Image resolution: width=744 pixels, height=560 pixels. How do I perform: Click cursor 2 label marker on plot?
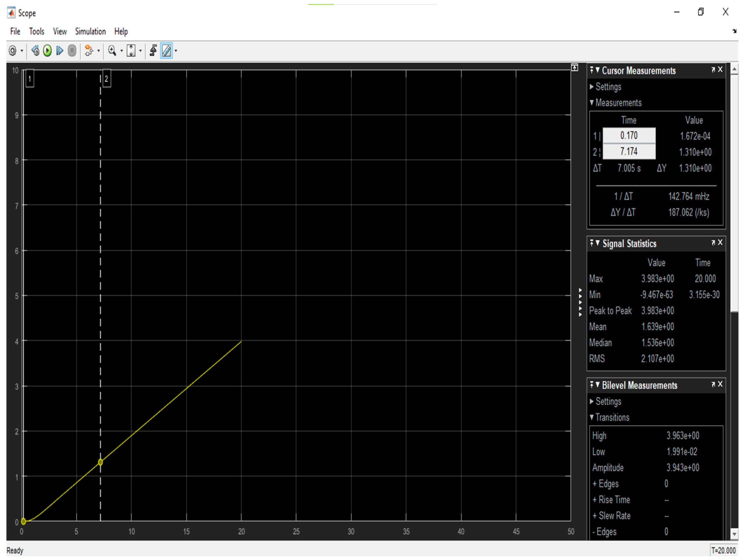106,79
